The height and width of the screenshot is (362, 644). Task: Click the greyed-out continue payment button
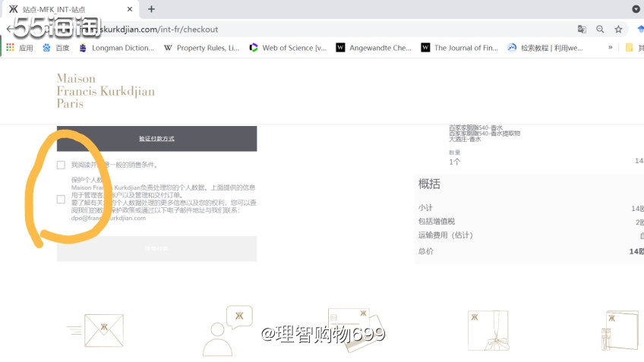(x=157, y=249)
